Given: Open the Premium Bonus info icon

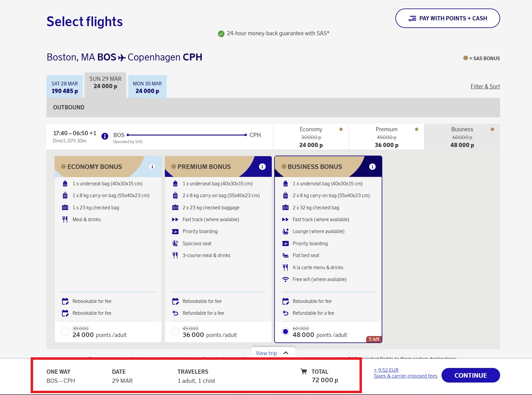Looking at the screenshot, I should coord(262,167).
